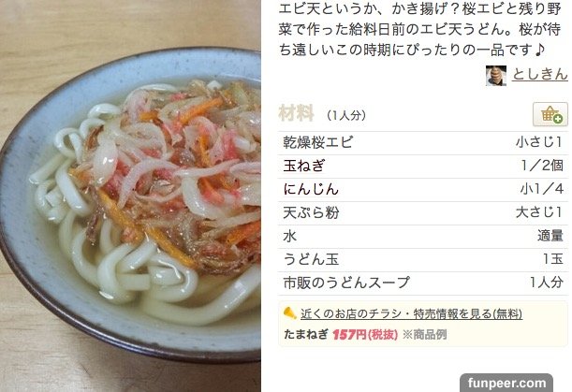Click the add-to-shopping-basket icon
Image resolution: width=572 pixels, height=392 pixels.
[x=550, y=114]
